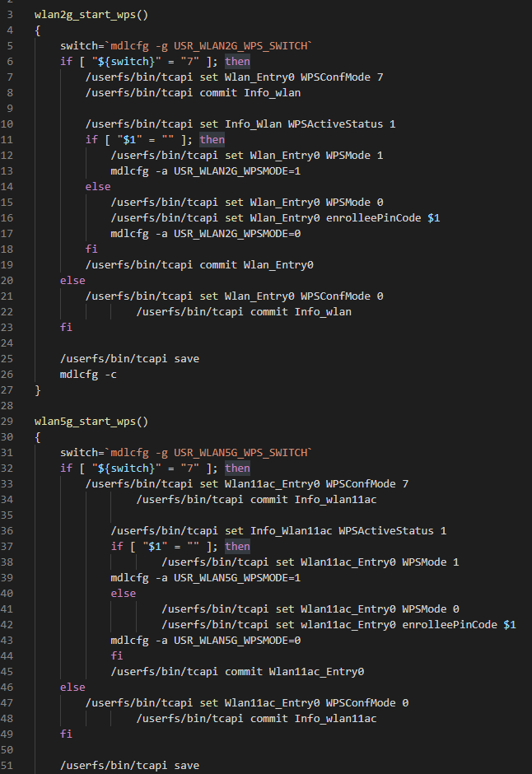
Task: Click 'Wlan11ac_Entry0 WPSMode 1' text
Action: [x=380, y=562]
